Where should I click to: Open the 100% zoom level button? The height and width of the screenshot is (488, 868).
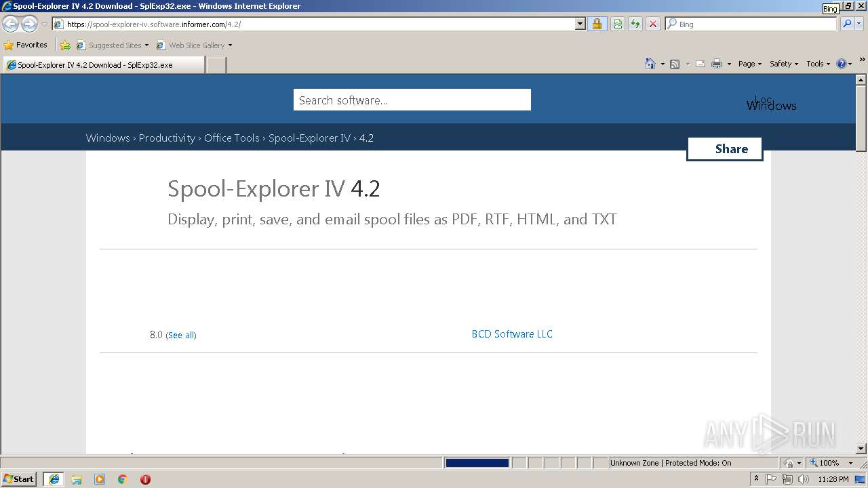tap(825, 463)
